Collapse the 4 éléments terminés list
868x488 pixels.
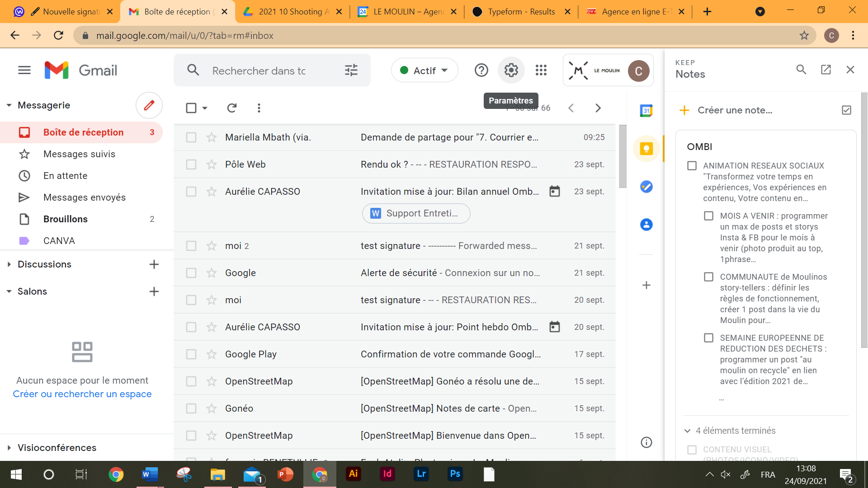coord(687,431)
